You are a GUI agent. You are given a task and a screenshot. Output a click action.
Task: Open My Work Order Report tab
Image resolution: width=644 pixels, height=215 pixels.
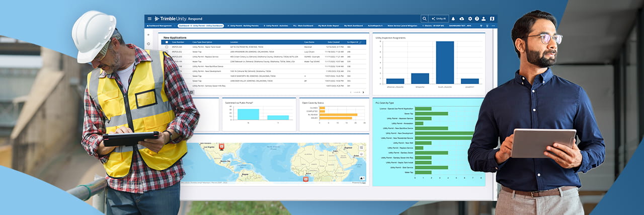point(330,26)
